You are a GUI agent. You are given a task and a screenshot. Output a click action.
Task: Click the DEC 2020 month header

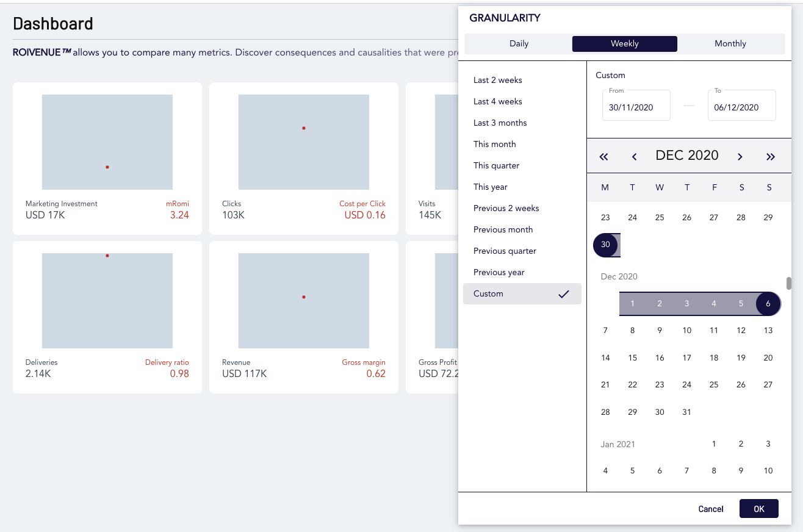[687, 156]
